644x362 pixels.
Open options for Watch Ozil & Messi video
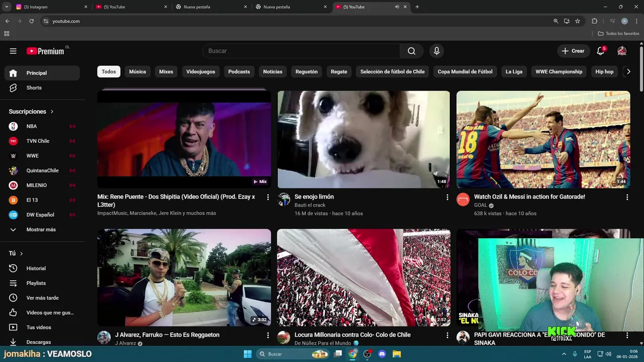coord(627,197)
